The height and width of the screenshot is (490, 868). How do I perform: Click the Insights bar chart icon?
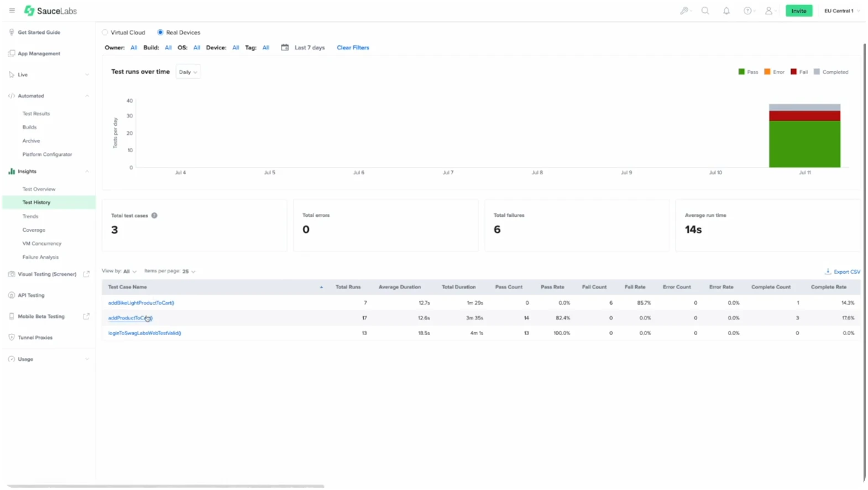(x=12, y=171)
